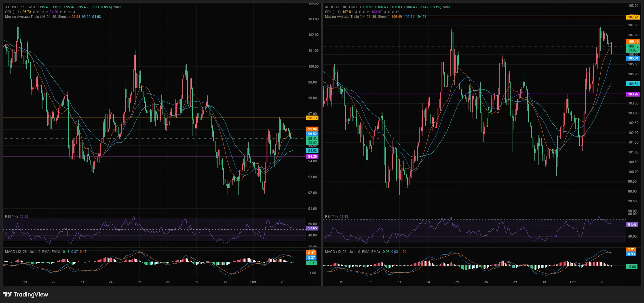This screenshot has width=644, height=303.
Task: Click the 105.00 tick on XBRUSD price axis
Action: tap(633, 74)
